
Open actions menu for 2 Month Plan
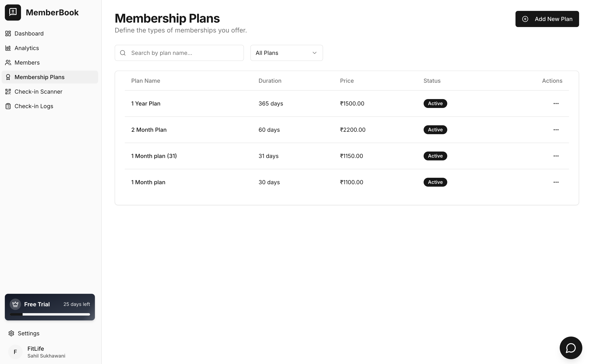[x=556, y=130]
